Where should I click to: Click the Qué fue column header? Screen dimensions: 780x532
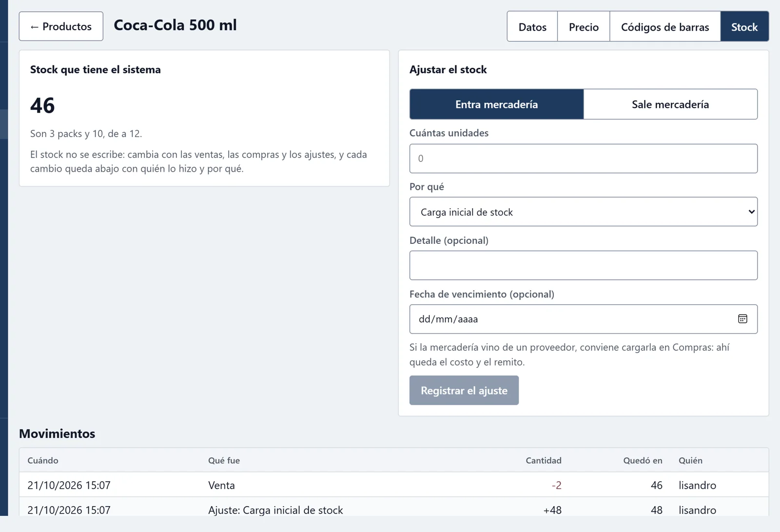pyautogui.click(x=224, y=460)
